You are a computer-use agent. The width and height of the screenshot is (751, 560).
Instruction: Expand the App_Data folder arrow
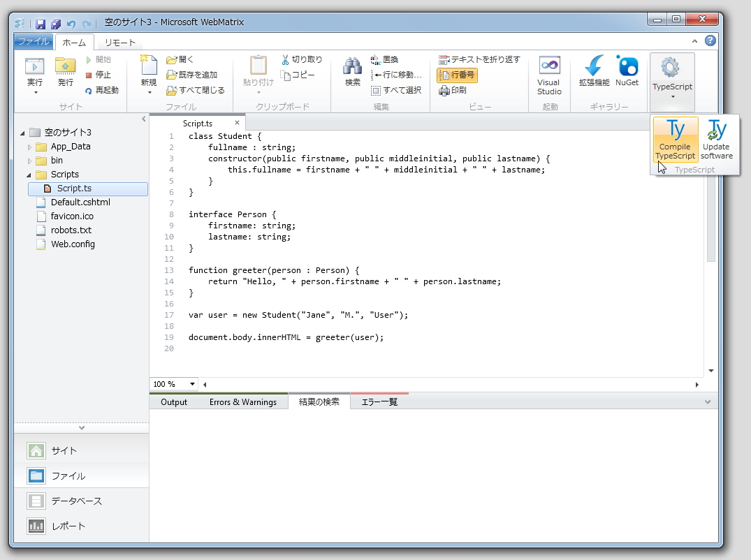[x=29, y=147]
